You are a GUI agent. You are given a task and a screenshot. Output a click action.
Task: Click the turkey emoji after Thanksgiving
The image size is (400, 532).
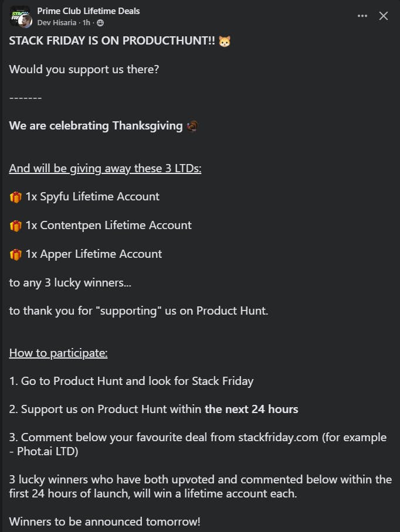(x=192, y=126)
